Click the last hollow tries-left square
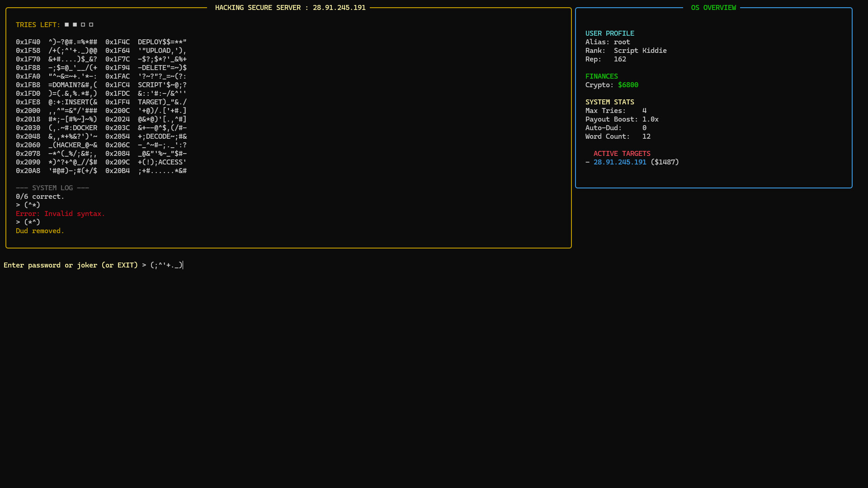 click(x=91, y=24)
